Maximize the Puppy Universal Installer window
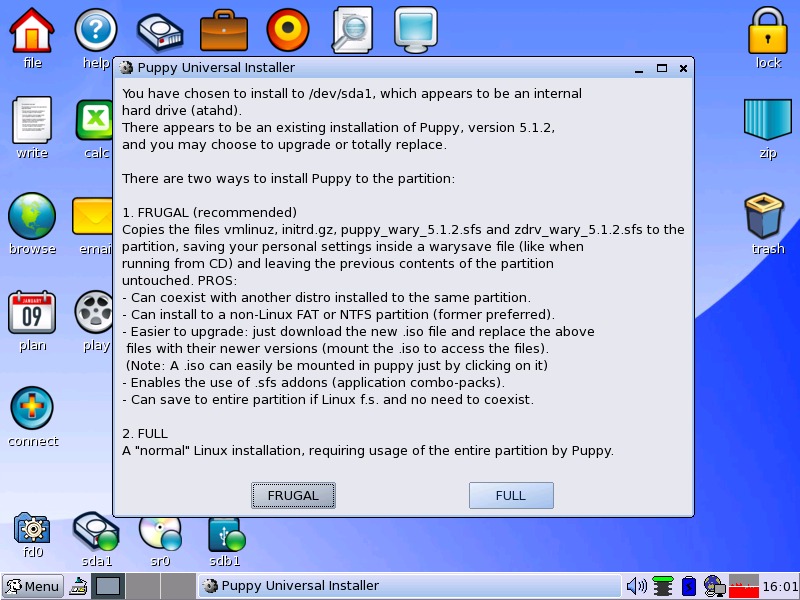Viewport: 800px width, 600px height. (662, 68)
